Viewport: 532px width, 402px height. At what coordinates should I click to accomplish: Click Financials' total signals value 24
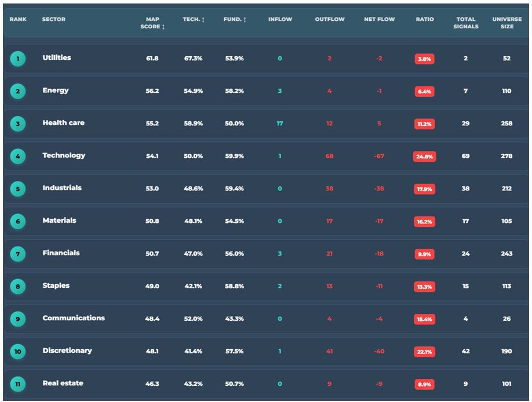coord(465,253)
